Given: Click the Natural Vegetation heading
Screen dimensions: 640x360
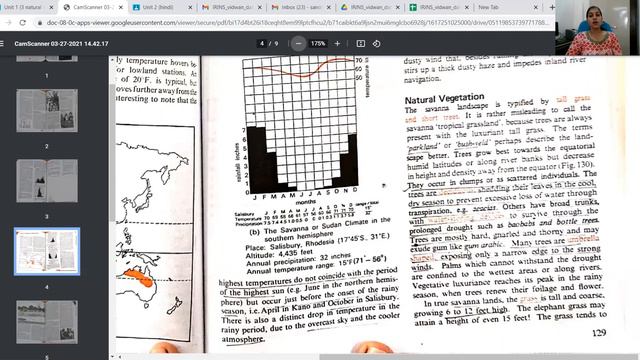Looking at the screenshot, I should coord(444,98).
